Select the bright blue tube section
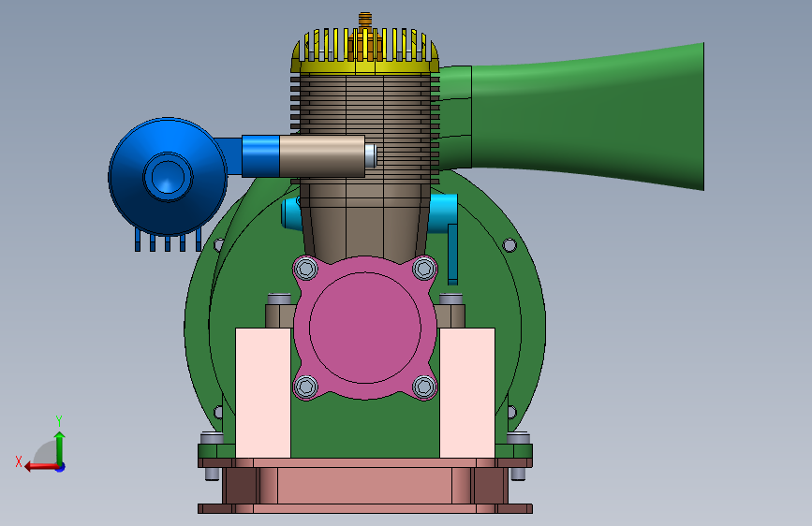The height and width of the screenshot is (526, 812). pyautogui.click(x=260, y=156)
